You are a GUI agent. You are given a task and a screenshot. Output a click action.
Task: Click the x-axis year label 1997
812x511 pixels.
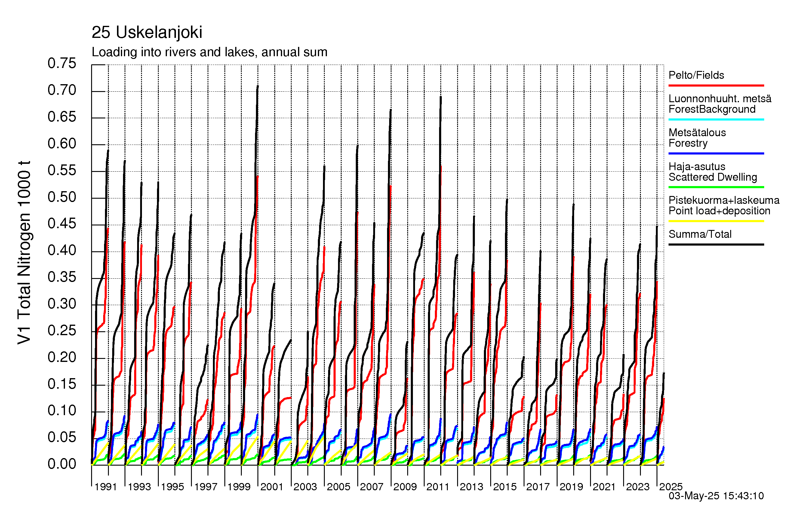coord(206,487)
